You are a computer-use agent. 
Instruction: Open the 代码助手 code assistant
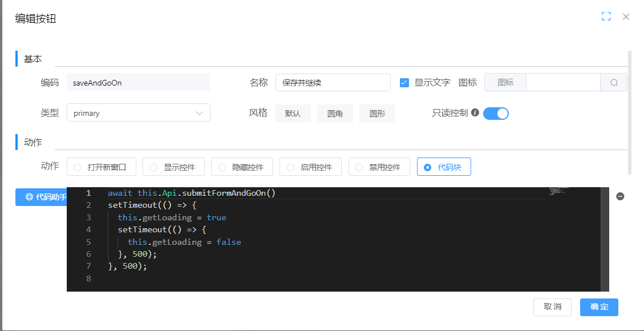[x=41, y=197]
